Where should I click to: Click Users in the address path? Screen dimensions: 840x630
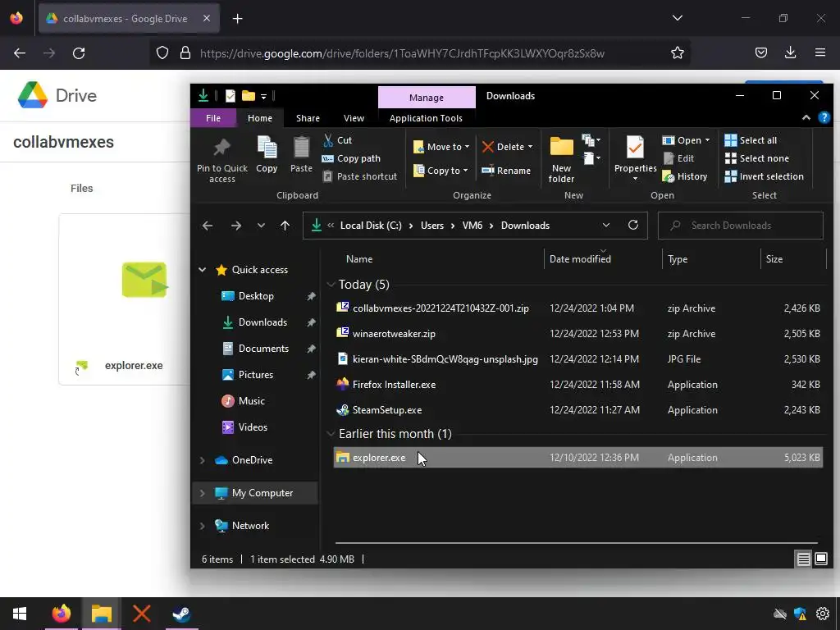pos(432,226)
